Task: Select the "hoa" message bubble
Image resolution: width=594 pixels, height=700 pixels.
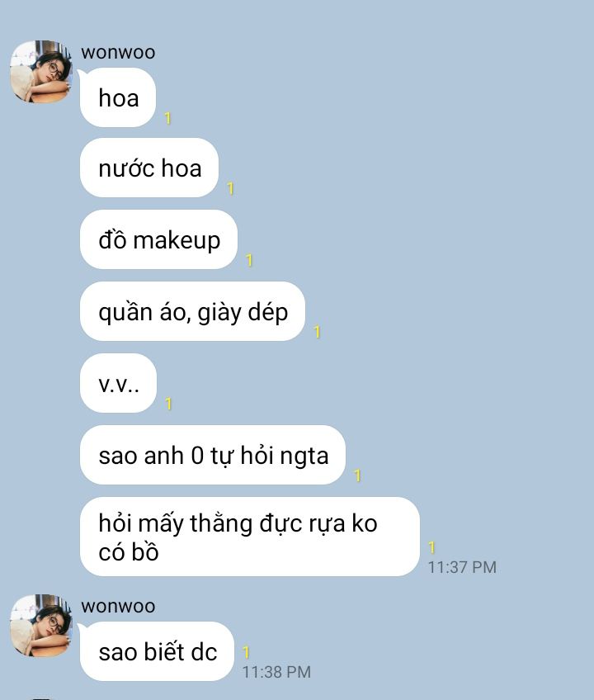Action: click(x=118, y=97)
